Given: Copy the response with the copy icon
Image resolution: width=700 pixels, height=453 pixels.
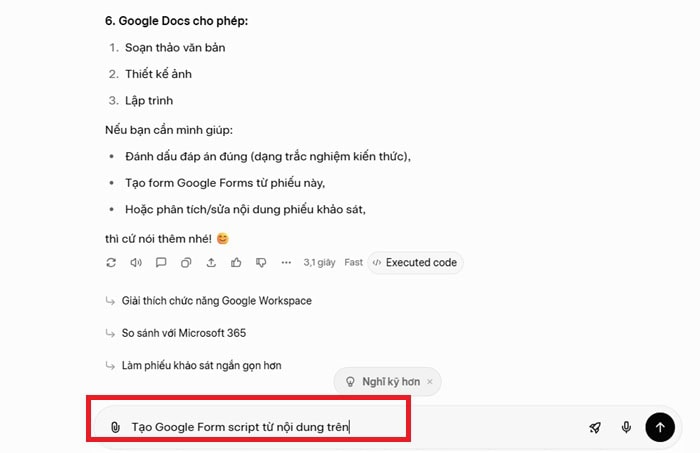Looking at the screenshot, I should (186, 263).
